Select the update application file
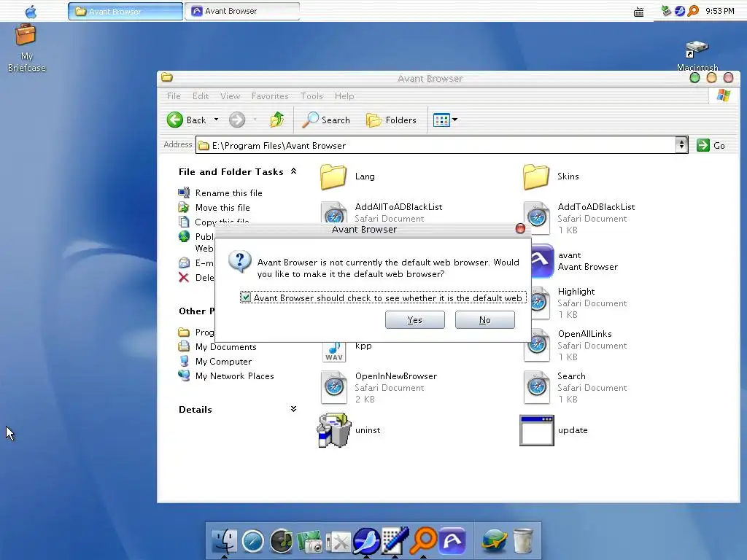This screenshot has height=560, width=747. click(554, 430)
